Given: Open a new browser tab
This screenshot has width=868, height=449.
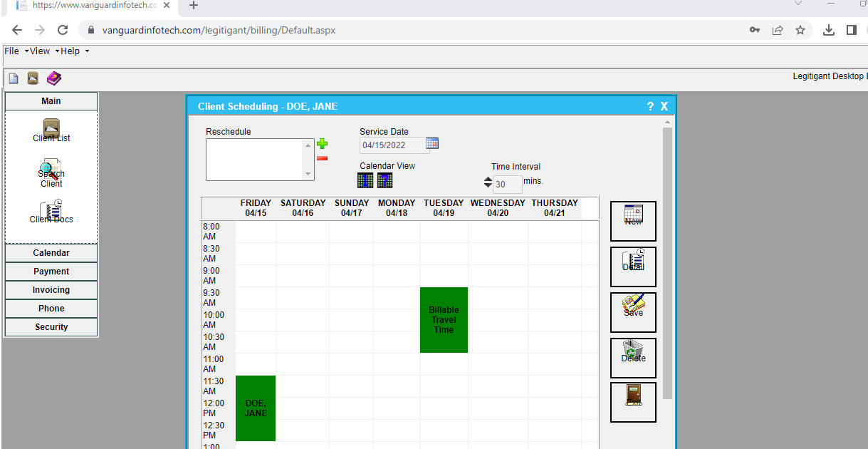Looking at the screenshot, I should point(193,6).
